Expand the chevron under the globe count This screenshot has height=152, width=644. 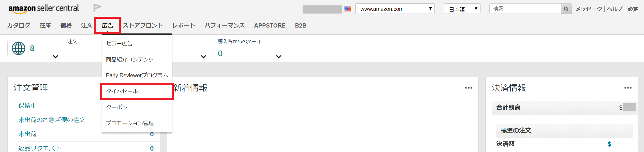click(x=56, y=57)
